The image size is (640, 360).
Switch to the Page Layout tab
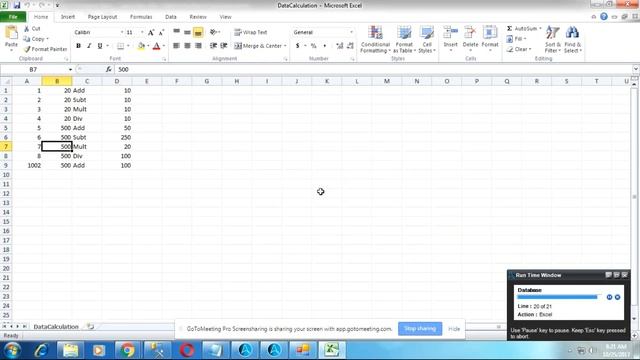coord(102,17)
